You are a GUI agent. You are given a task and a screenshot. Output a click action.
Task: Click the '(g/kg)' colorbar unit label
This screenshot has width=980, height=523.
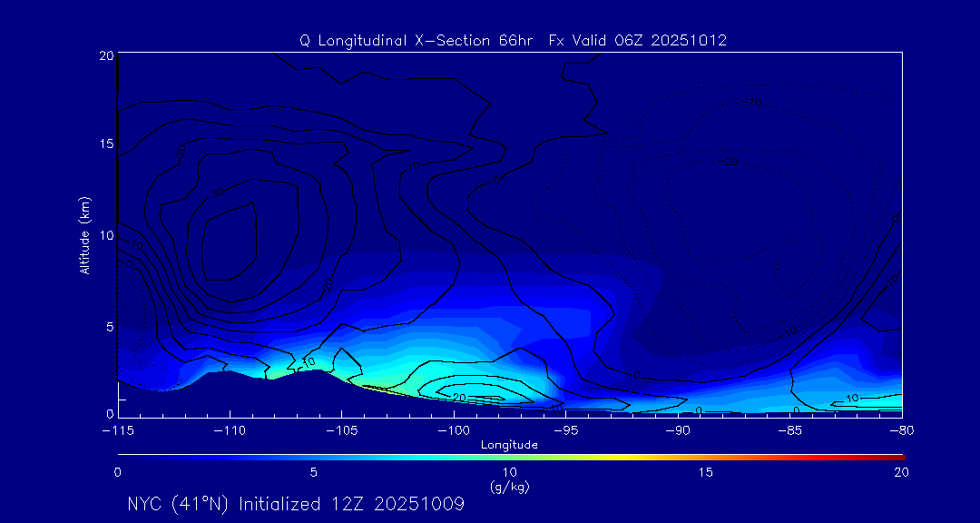(509, 487)
